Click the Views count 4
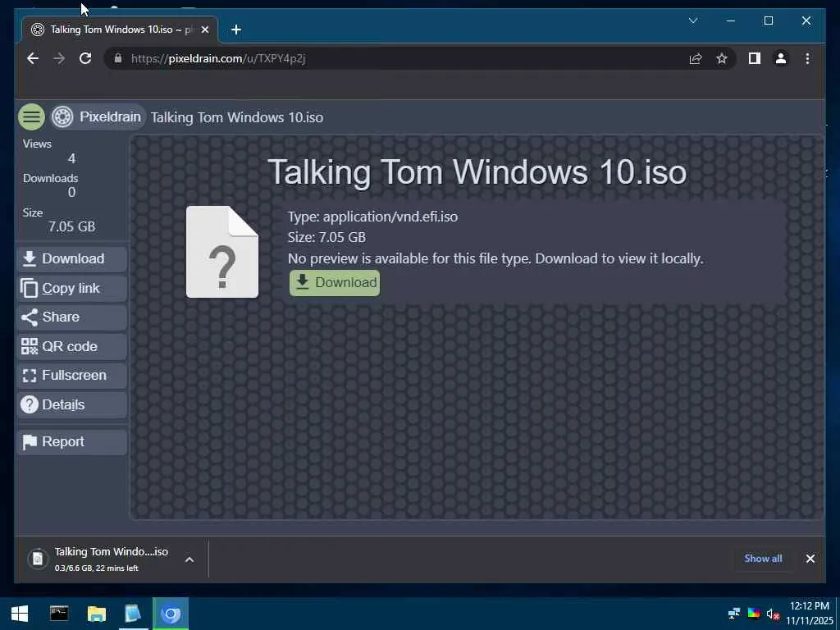The image size is (840, 630). [x=72, y=158]
